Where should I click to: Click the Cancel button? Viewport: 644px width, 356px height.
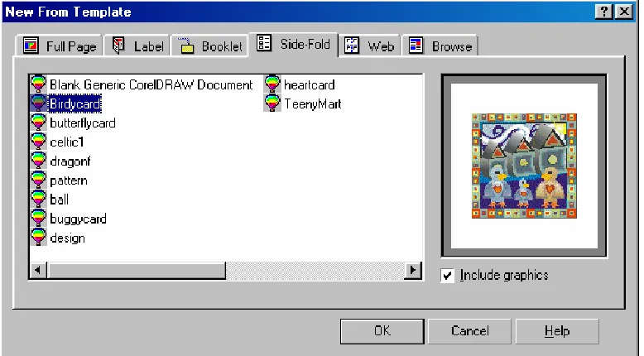click(x=470, y=331)
